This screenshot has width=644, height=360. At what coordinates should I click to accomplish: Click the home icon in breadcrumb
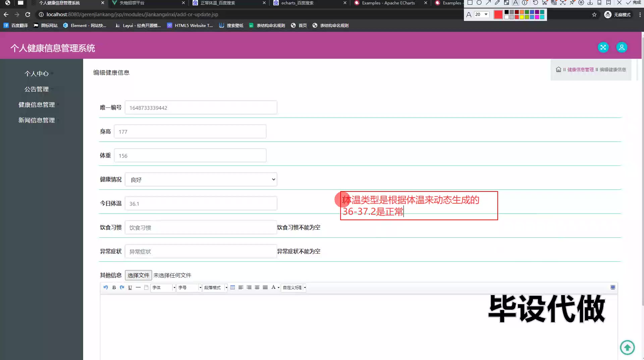click(558, 70)
